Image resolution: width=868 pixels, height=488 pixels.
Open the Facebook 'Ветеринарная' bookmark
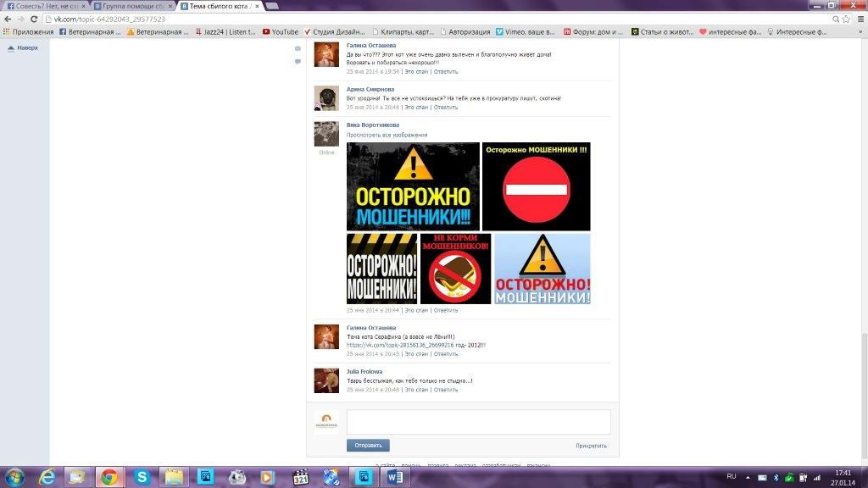(x=90, y=32)
